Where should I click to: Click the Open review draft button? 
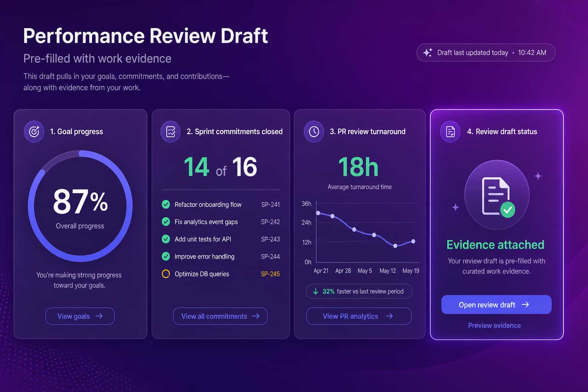[x=496, y=305]
